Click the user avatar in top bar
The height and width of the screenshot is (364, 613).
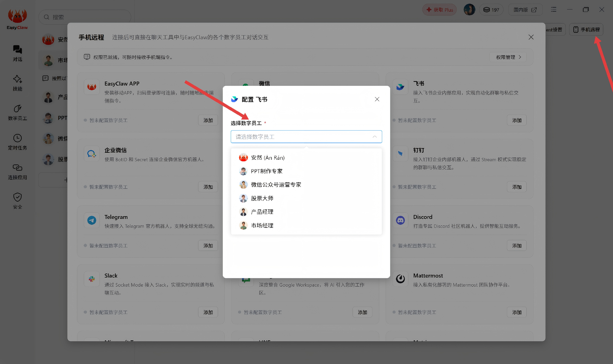(469, 10)
